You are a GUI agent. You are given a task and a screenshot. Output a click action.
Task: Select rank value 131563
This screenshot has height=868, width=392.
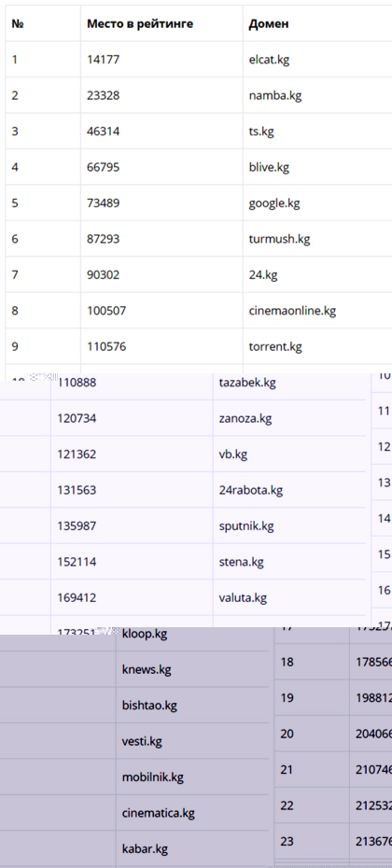(x=77, y=490)
